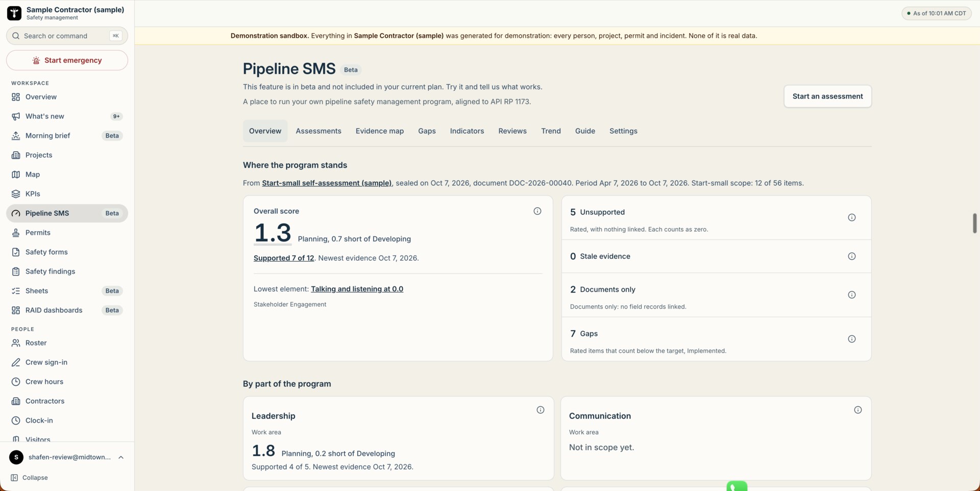Switch to the Assessments tab
Viewport: 980px width, 491px height.
[x=318, y=131]
